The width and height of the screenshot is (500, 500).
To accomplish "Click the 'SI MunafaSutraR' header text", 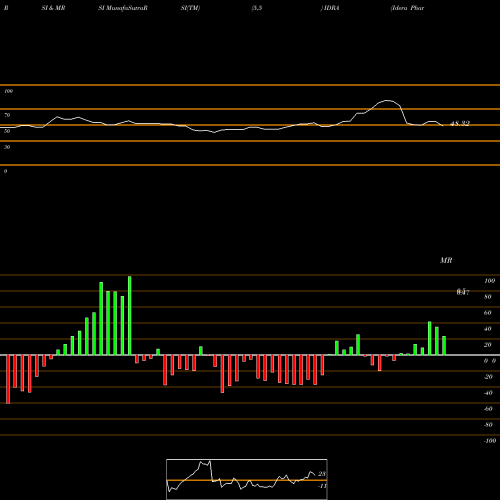I will 123,8.
